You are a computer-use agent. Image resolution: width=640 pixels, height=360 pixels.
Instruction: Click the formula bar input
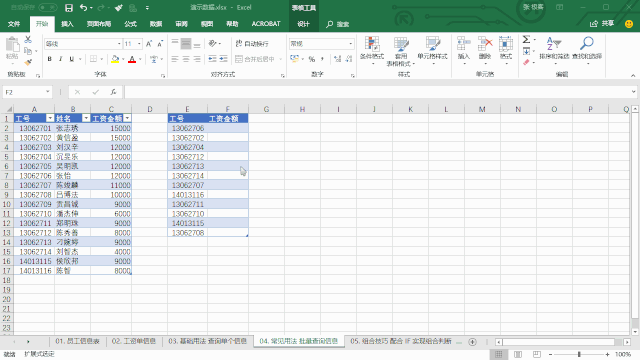(x=377, y=92)
